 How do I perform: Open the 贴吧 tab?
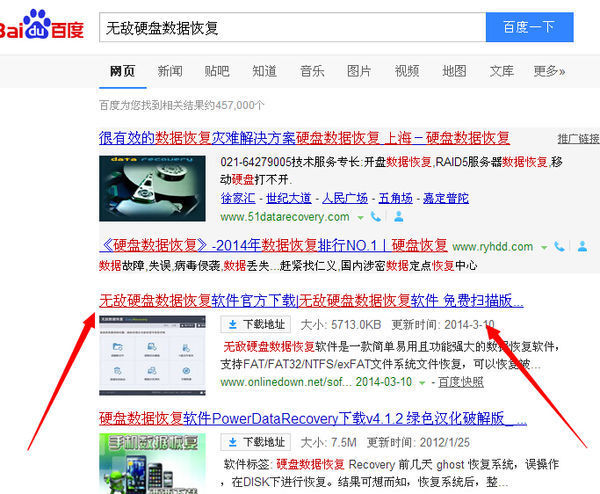pos(217,71)
